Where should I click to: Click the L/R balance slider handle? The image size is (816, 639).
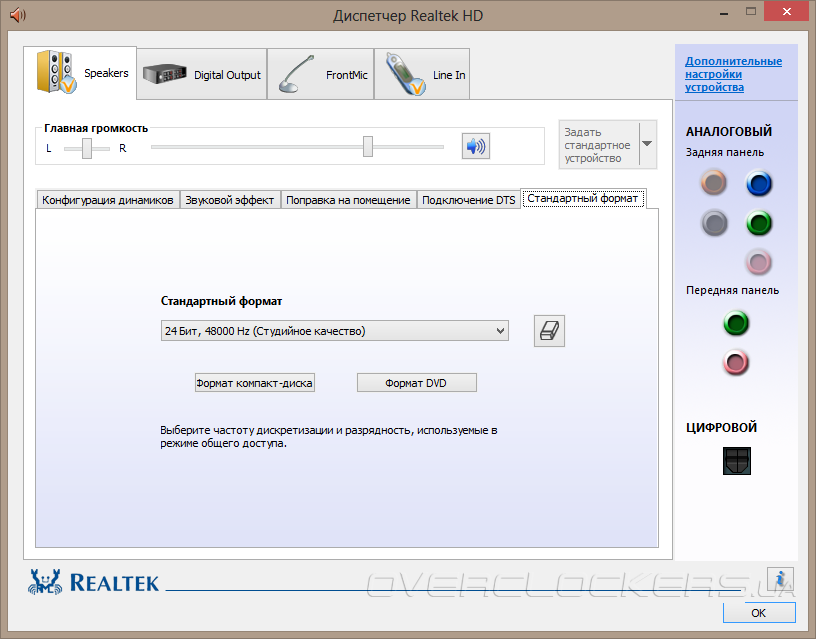pyautogui.click(x=87, y=148)
